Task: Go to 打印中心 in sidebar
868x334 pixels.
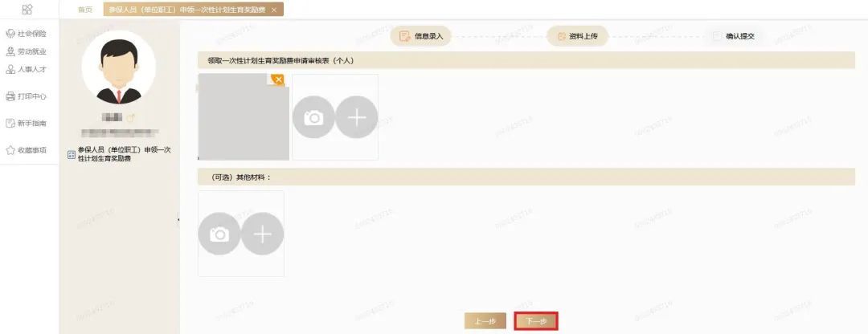Action: tap(26, 96)
